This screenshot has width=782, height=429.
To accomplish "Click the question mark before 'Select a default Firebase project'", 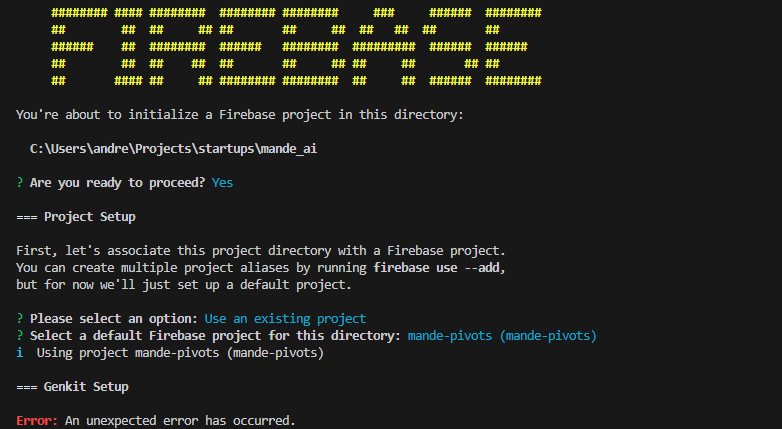I will pos(20,336).
